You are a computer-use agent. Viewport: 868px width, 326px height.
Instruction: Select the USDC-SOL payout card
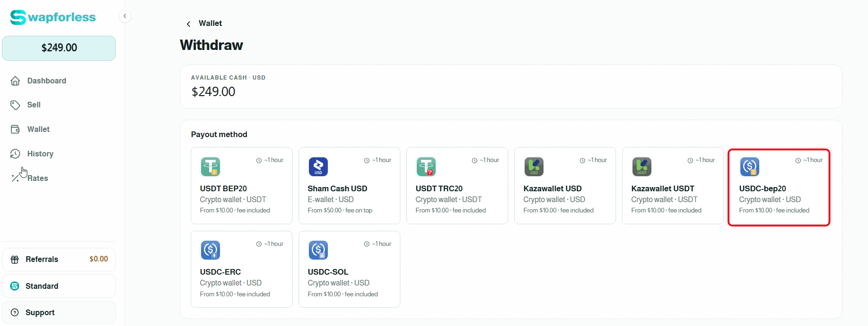point(349,269)
